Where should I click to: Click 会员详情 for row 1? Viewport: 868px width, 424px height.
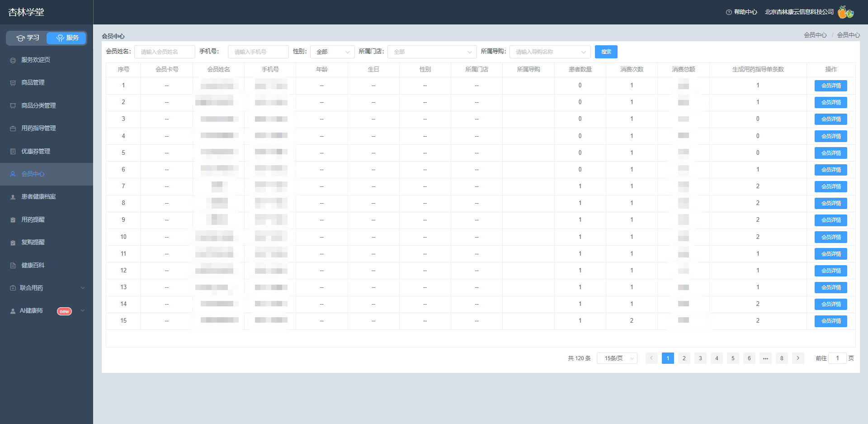(831, 86)
